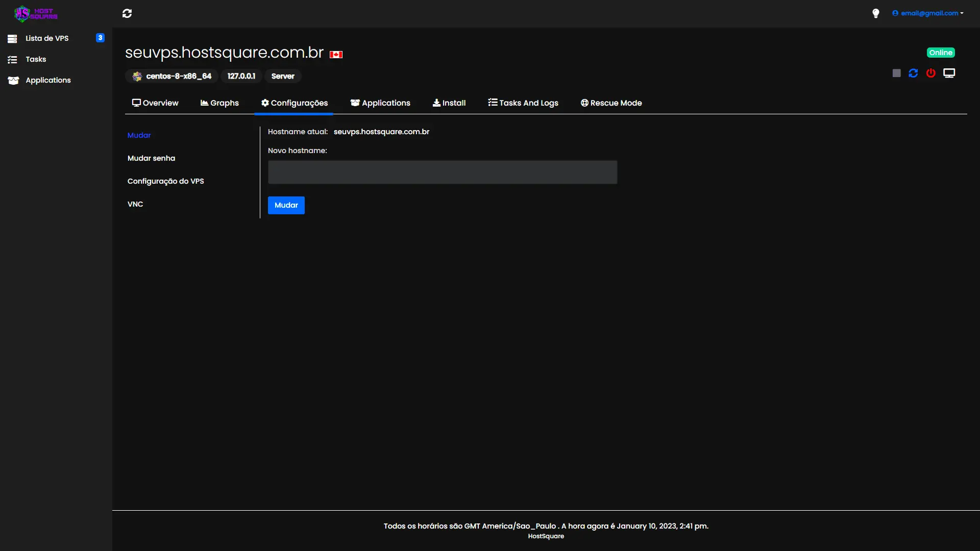Toggle the lightbulb theme icon
980x551 pixels.
point(876,13)
